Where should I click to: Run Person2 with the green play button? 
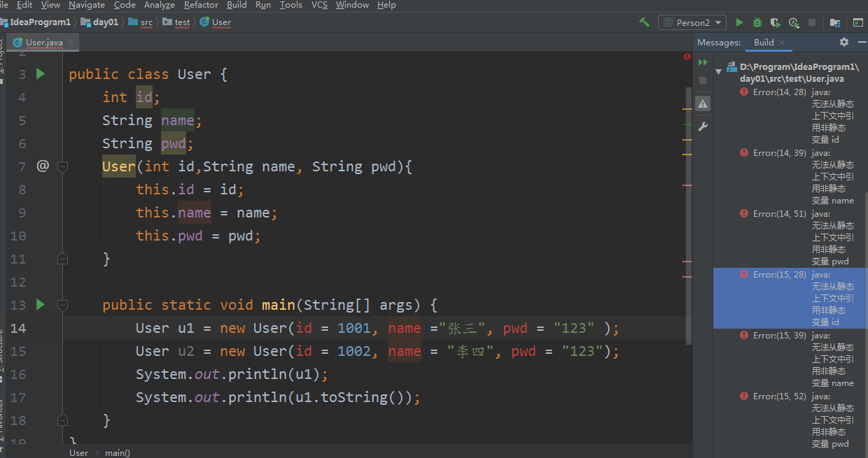point(740,22)
